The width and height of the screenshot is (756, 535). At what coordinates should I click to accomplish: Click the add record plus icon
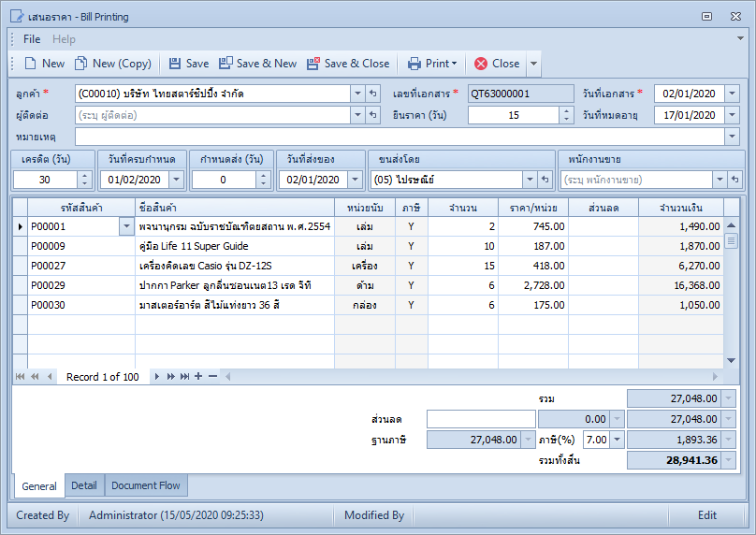198,376
